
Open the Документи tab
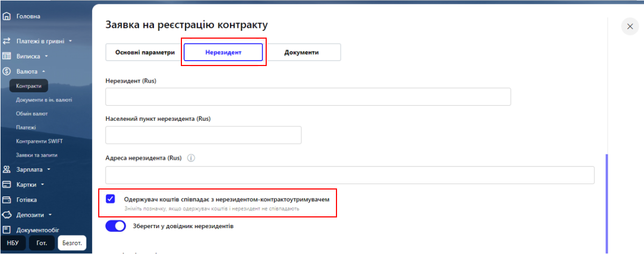pos(302,53)
